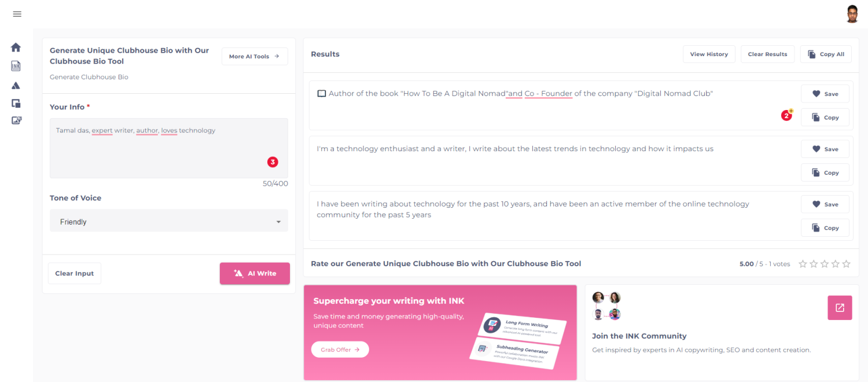Click the Join INK Community external link icon
Viewport: 868px width, 382px height.
pyautogui.click(x=840, y=308)
